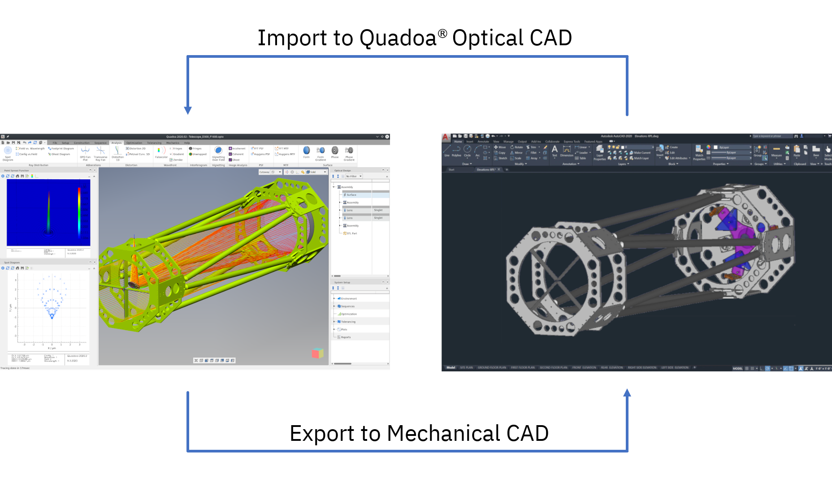Open the Form Gradient surface plot
This screenshot has width=832, height=504.
321,153
